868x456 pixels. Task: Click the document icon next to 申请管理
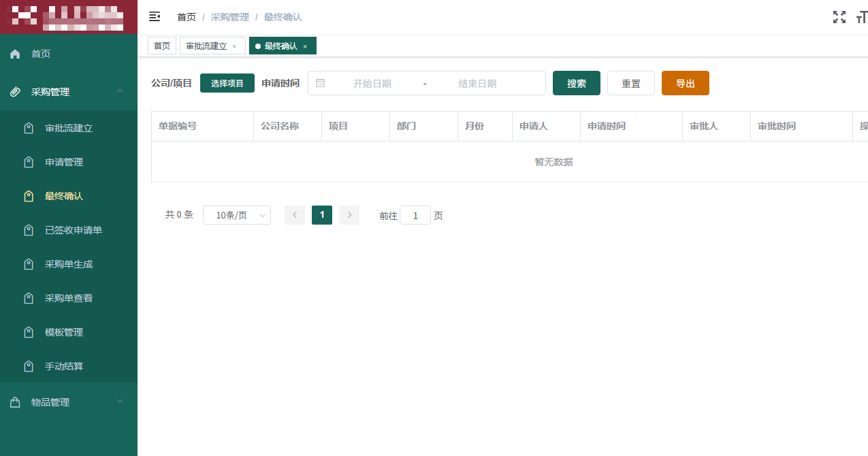tap(28, 161)
